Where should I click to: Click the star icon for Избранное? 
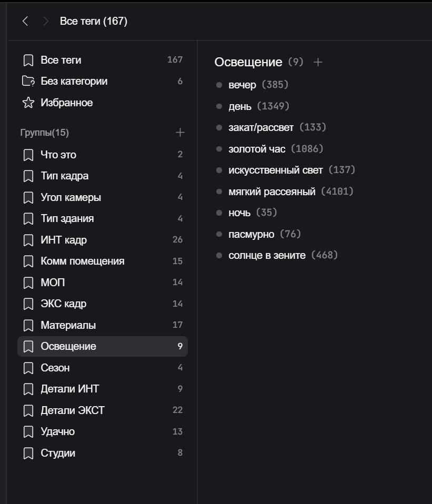(28, 103)
